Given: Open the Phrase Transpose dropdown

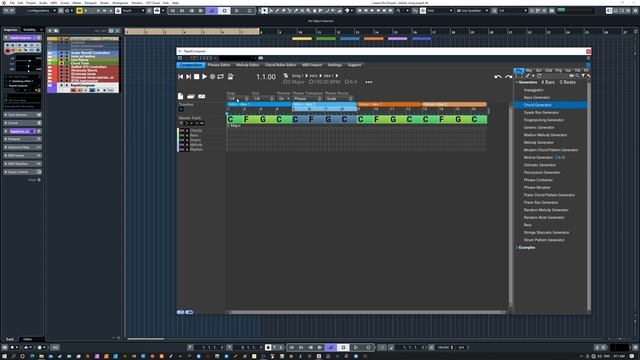Looking at the screenshot, I should tap(307, 98).
